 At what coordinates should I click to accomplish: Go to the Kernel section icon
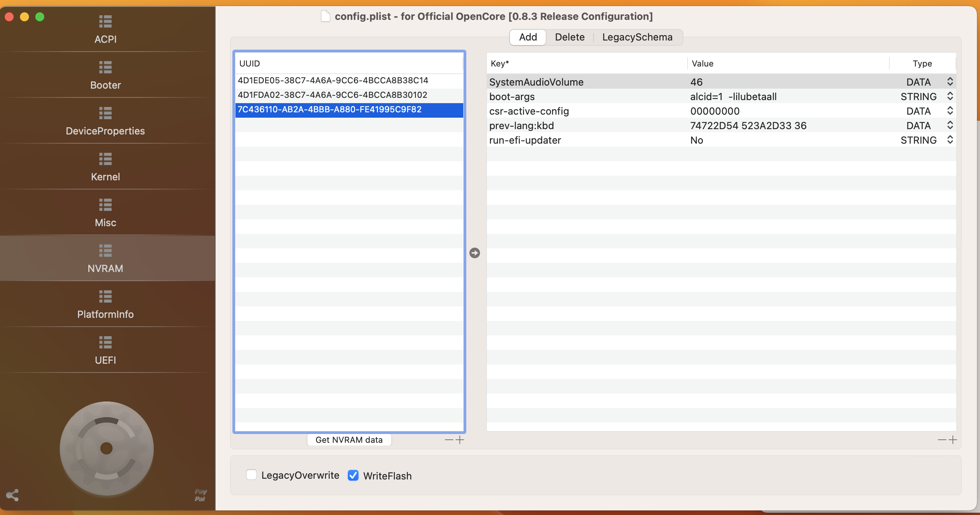pos(105,159)
